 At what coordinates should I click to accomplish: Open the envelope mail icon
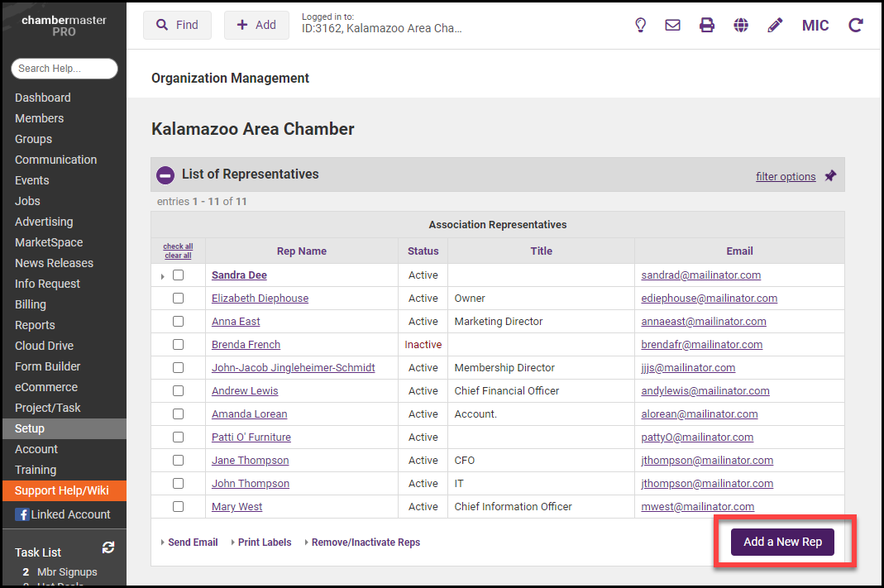point(672,25)
